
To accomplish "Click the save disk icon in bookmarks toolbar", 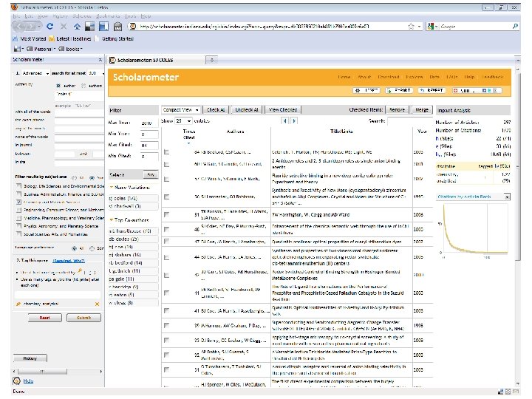I will click(17, 49).
